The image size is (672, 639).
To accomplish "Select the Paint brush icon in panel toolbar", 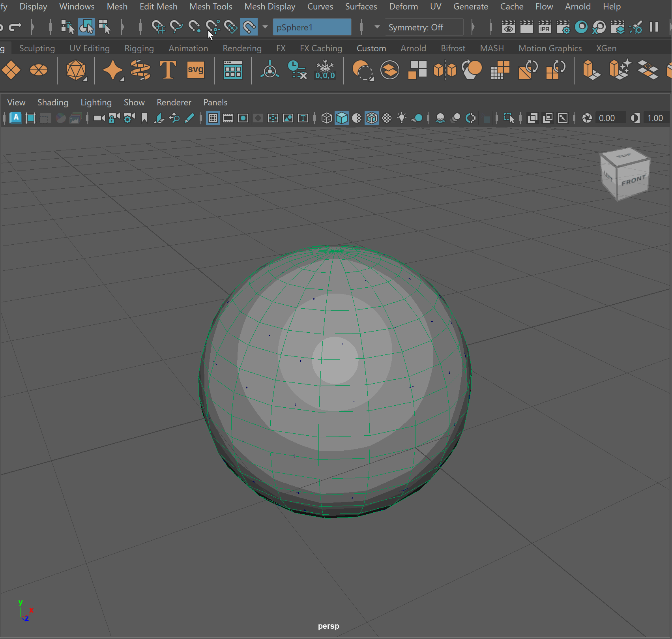I will click(189, 118).
